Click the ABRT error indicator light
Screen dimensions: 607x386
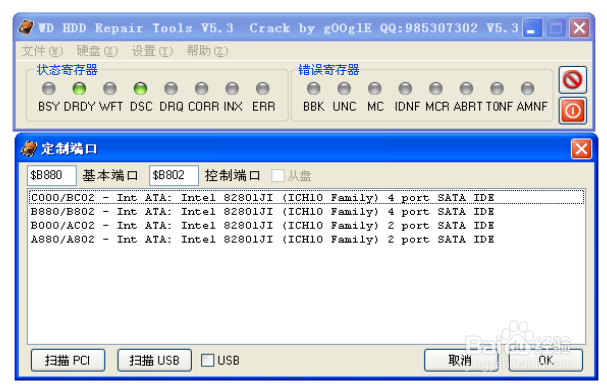point(466,89)
